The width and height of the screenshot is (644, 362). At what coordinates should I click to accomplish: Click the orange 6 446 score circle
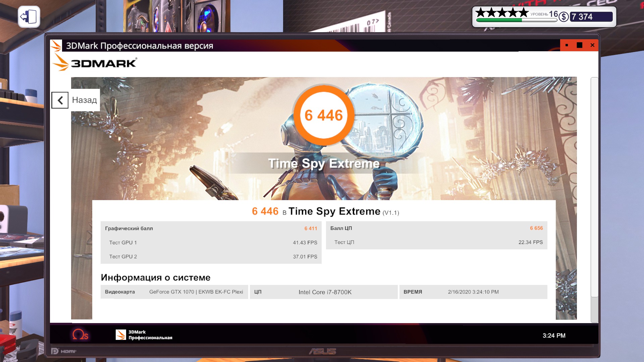(324, 115)
